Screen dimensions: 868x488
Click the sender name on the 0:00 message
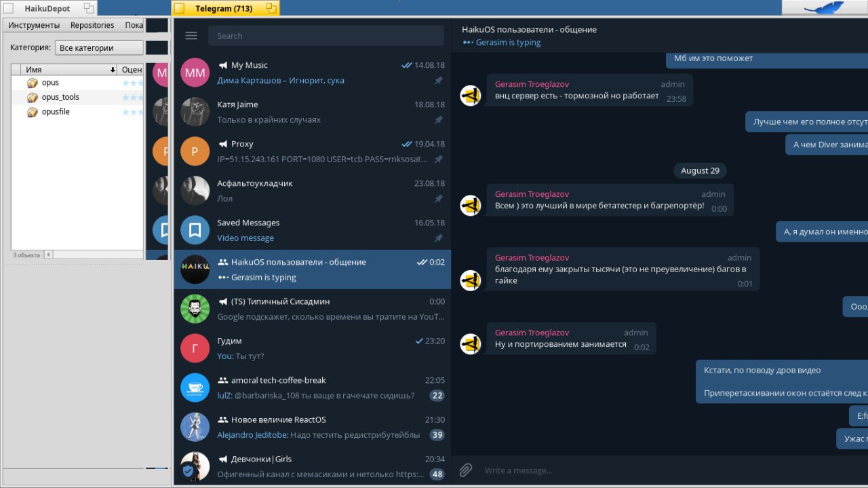532,194
